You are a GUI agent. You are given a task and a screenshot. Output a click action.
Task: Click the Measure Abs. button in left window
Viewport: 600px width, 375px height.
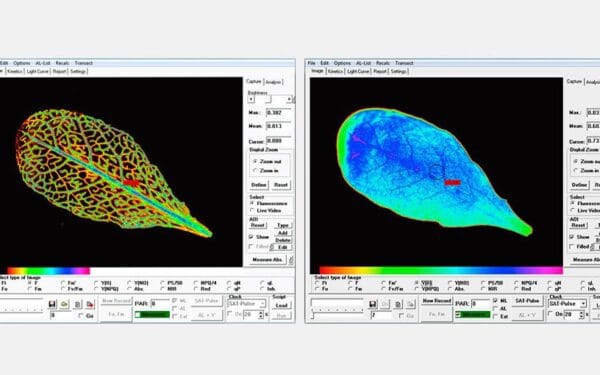pyautogui.click(x=267, y=260)
